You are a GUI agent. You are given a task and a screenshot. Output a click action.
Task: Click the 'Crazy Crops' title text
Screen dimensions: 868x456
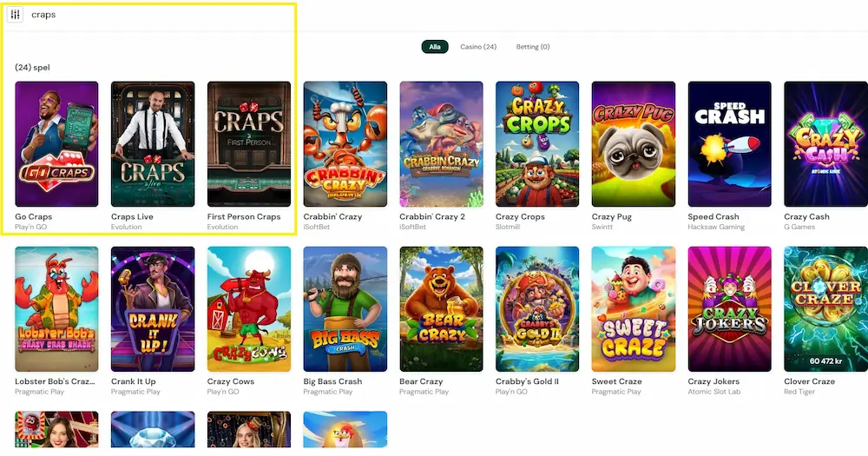(520, 216)
